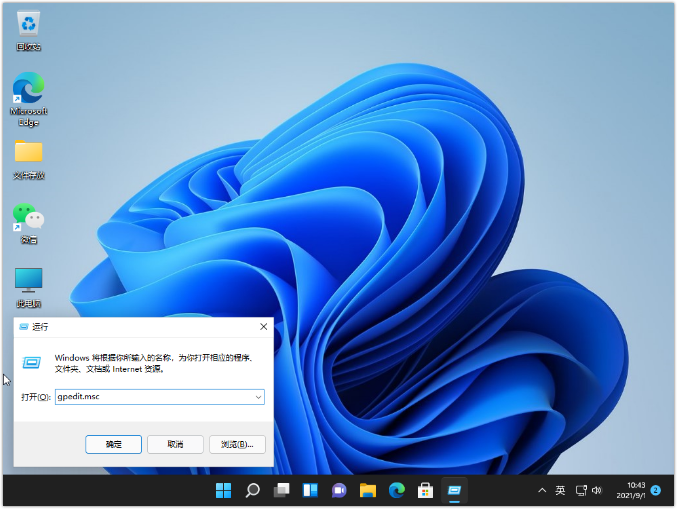The image size is (677, 509).
Task: Open notification center badge
Action: (656, 490)
